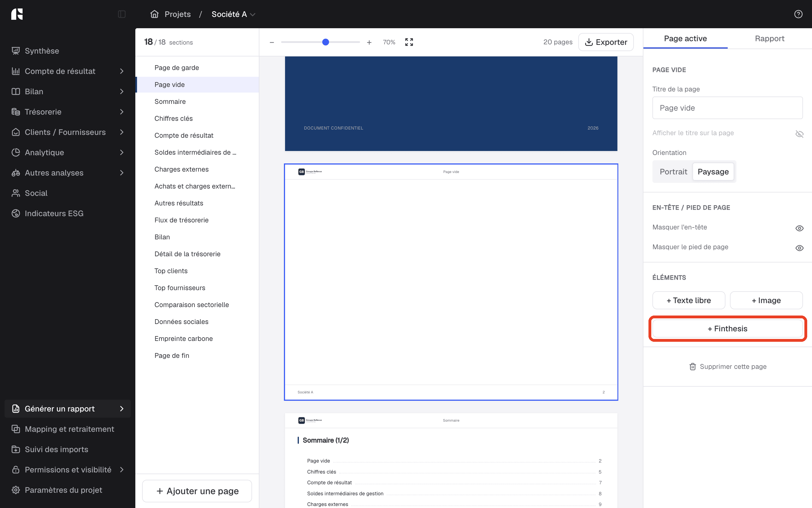Screen dimensions: 812x508
Task: Click the Exporter button
Action: [x=606, y=42]
